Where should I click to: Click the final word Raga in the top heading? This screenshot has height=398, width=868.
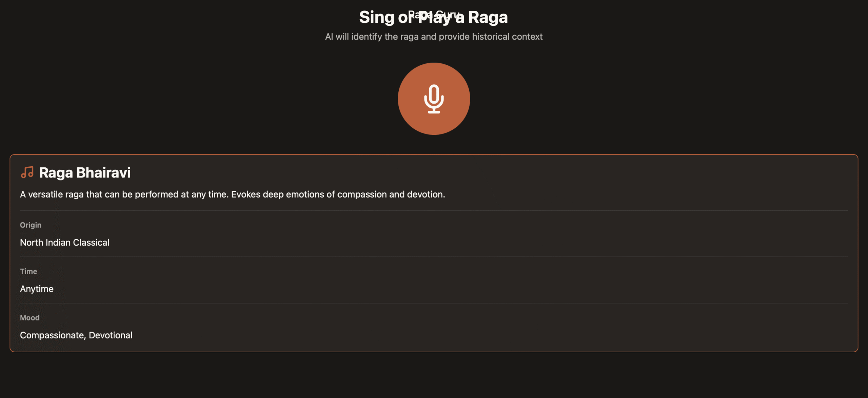(x=488, y=17)
